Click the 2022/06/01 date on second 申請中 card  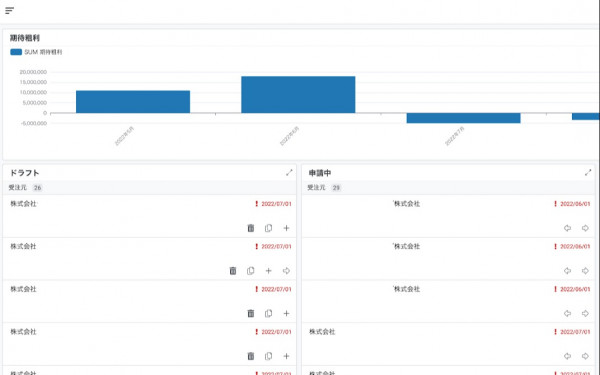[575, 246]
